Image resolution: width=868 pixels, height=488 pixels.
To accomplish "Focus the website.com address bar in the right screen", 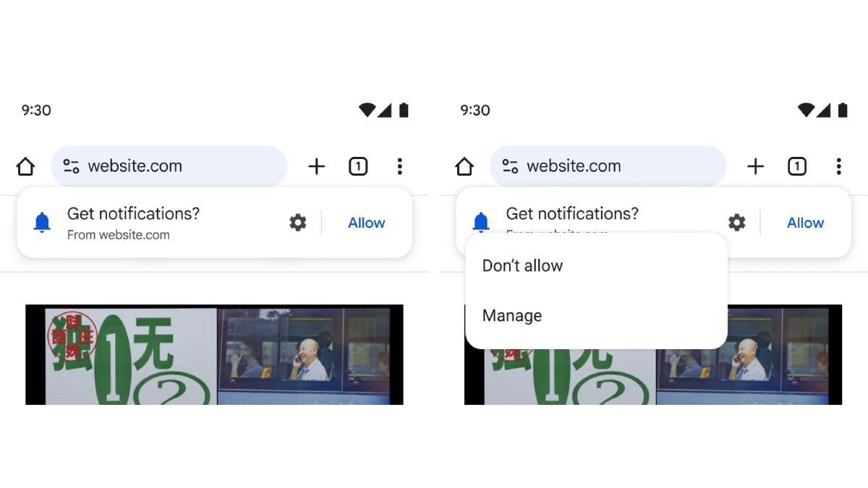I will (x=608, y=166).
